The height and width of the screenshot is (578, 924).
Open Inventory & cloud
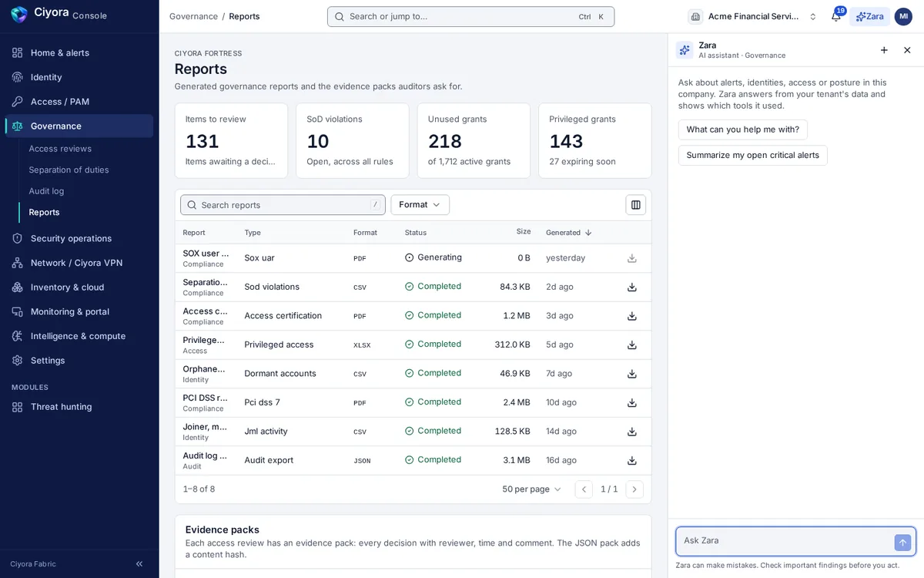[x=79, y=287]
